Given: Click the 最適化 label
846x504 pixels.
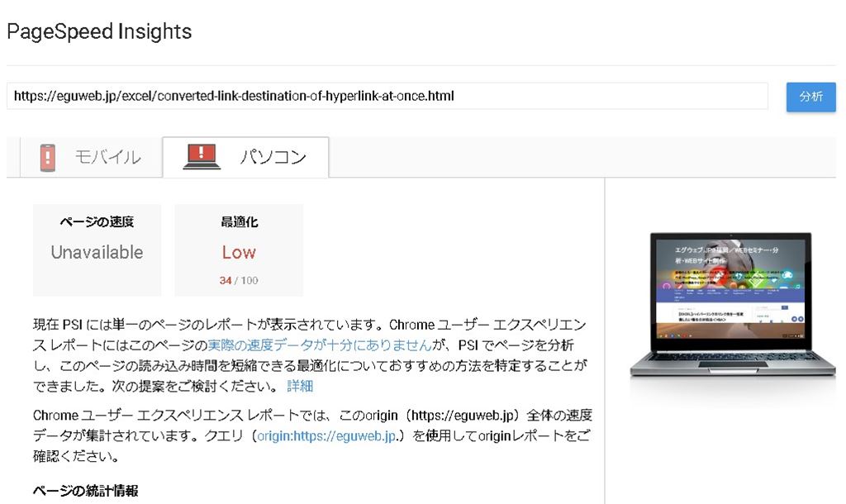Looking at the screenshot, I should pos(239,222).
